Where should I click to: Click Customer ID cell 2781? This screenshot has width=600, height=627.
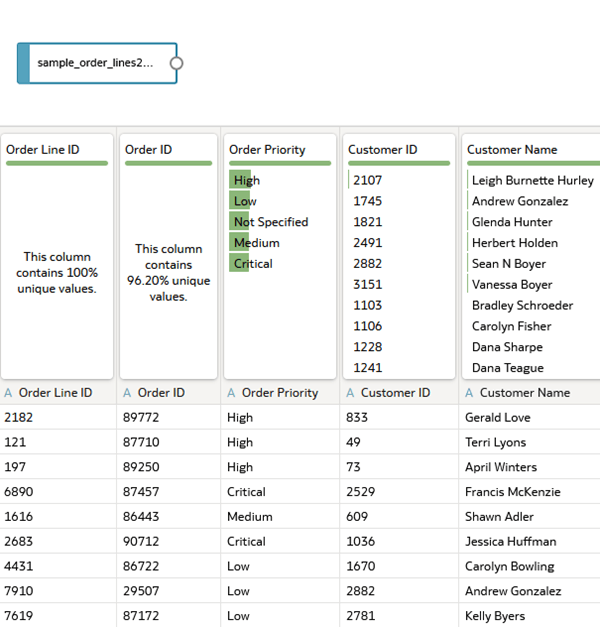click(399, 615)
